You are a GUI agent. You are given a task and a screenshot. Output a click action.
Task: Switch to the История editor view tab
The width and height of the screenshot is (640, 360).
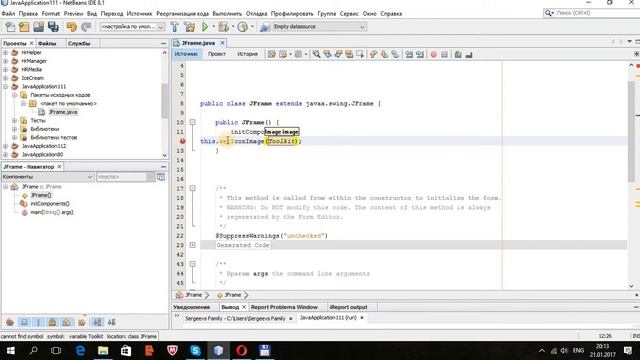coord(248,54)
